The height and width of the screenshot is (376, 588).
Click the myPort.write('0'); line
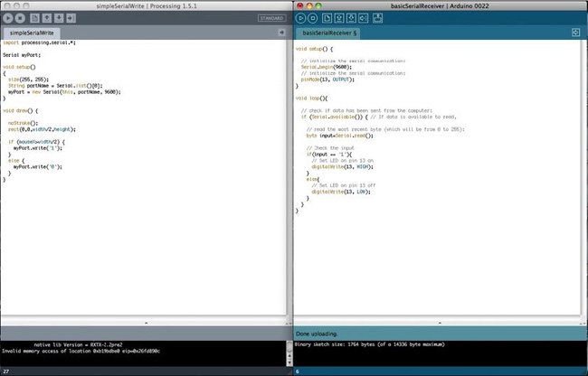click(x=38, y=167)
